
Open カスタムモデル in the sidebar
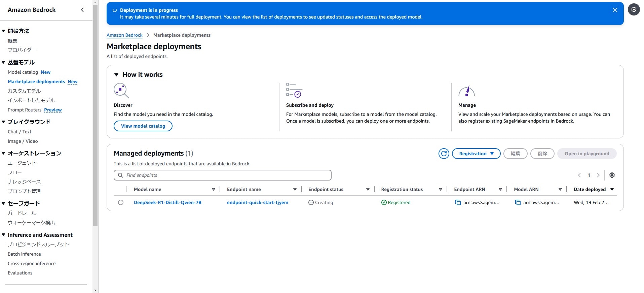(24, 91)
